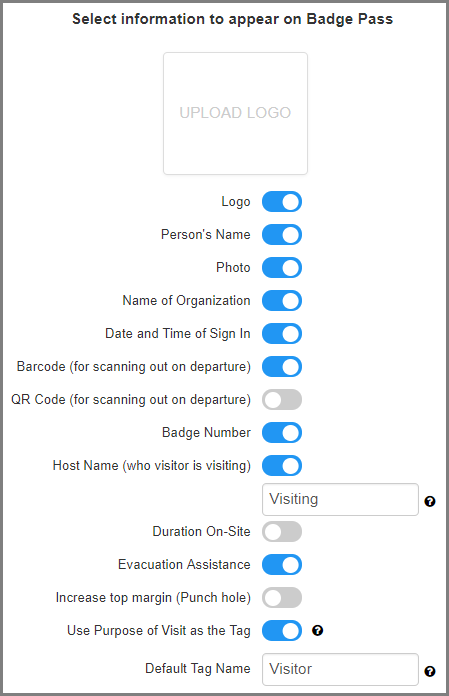Turn off Evacuation Assistance toggle
Viewport: 449px width, 696px height.
[282, 565]
